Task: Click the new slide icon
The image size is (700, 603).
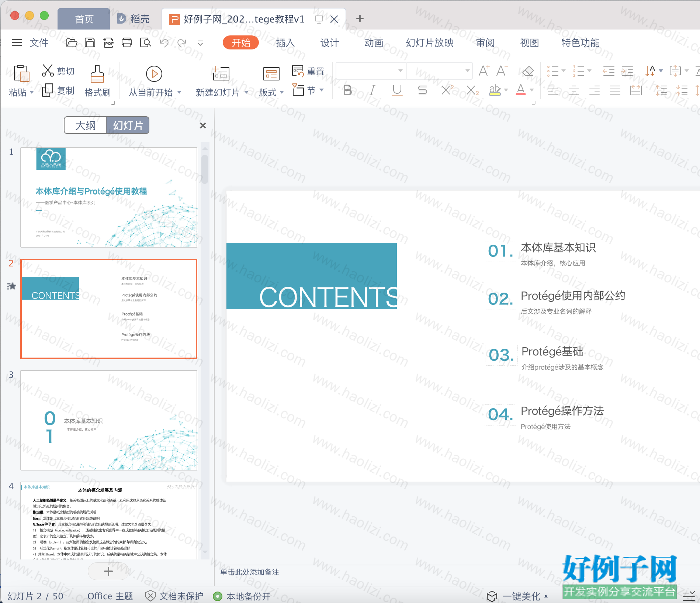Action: coord(221,73)
